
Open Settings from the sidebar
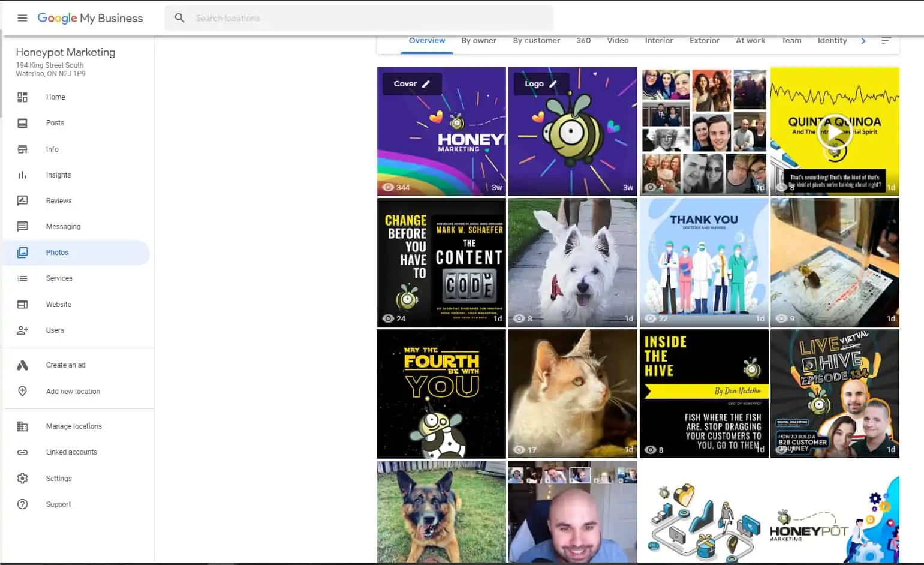[x=59, y=478]
